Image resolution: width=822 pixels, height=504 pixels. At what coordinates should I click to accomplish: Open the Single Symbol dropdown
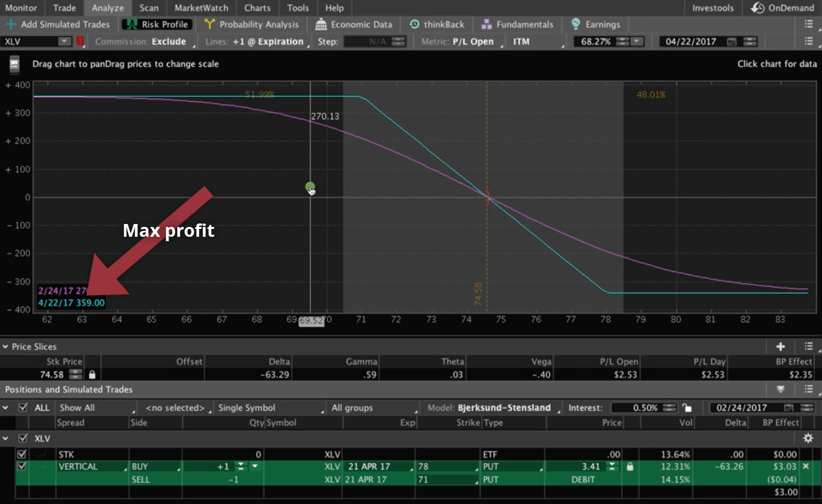(270, 408)
